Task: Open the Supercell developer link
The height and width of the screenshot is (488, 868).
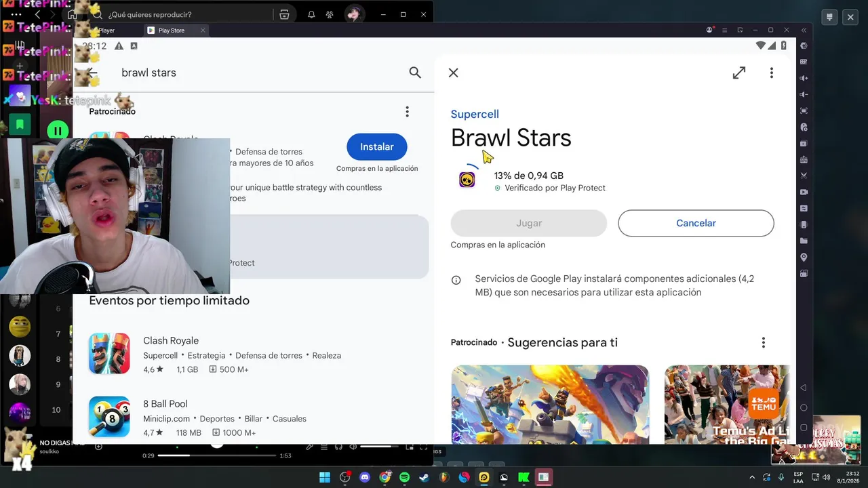Action: click(x=475, y=114)
